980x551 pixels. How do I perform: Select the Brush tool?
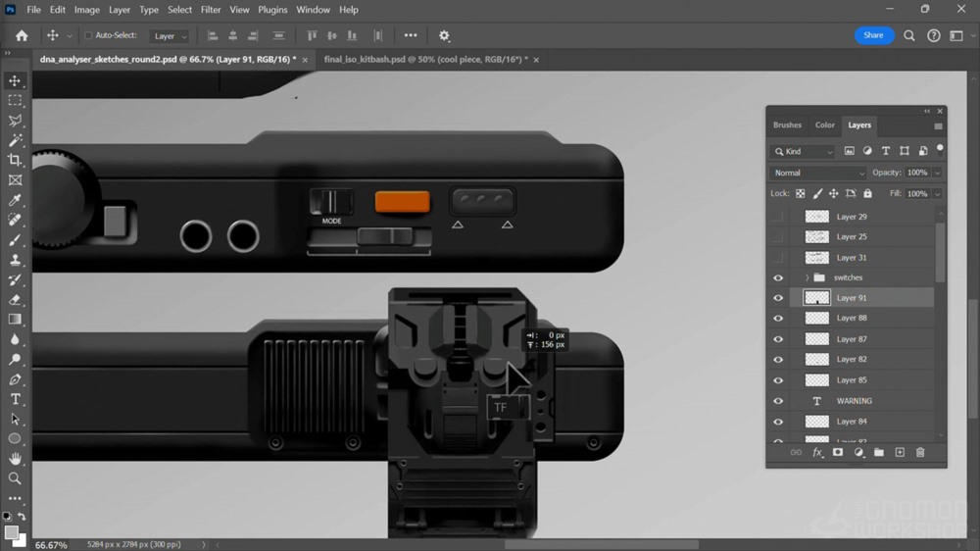15,240
